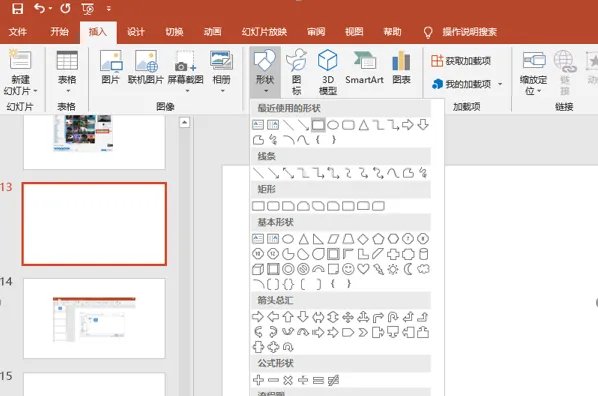Select the first rectangle in 矩形 section

point(258,206)
